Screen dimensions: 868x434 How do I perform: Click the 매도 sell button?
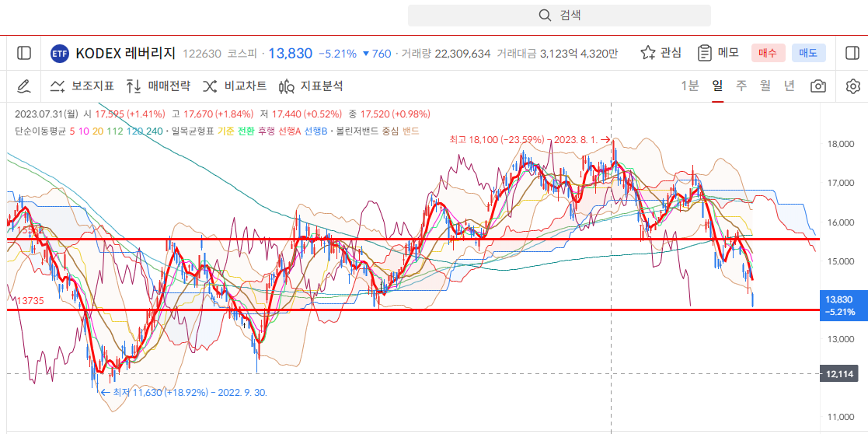point(809,53)
